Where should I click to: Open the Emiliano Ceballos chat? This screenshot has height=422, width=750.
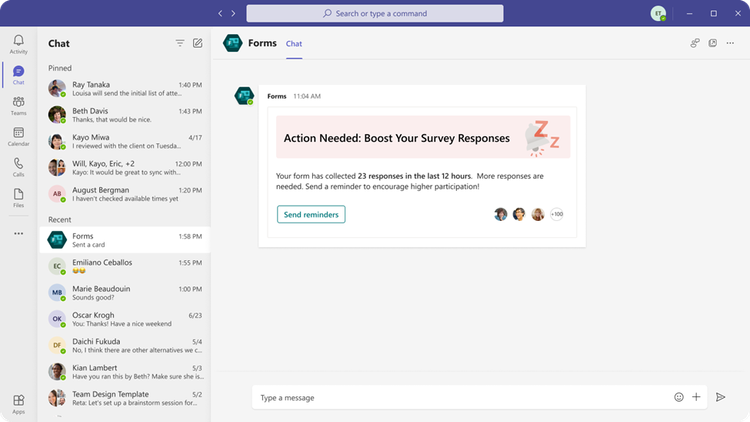(125, 266)
